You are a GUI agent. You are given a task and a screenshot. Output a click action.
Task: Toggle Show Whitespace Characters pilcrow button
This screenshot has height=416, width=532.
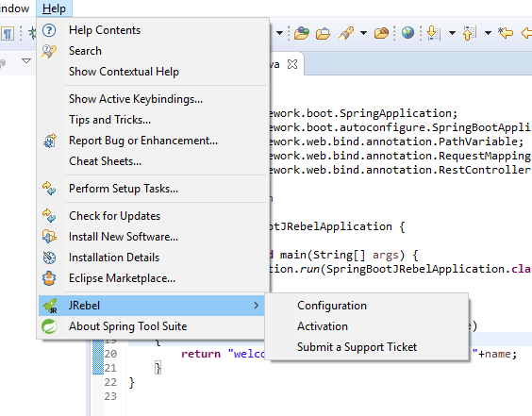[x=8, y=33]
